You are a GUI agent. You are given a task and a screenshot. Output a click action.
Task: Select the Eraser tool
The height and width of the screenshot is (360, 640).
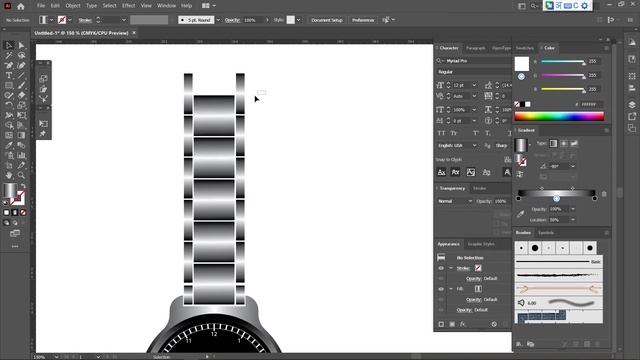[21, 95]
